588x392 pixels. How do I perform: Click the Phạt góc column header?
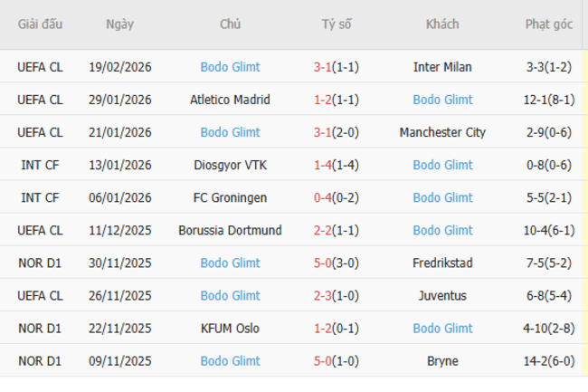point(548,24)
